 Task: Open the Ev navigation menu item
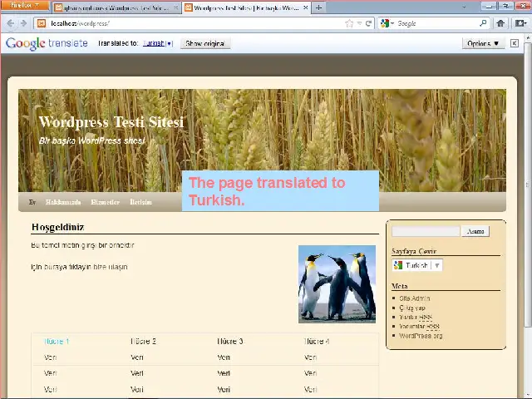pos(32,202)
